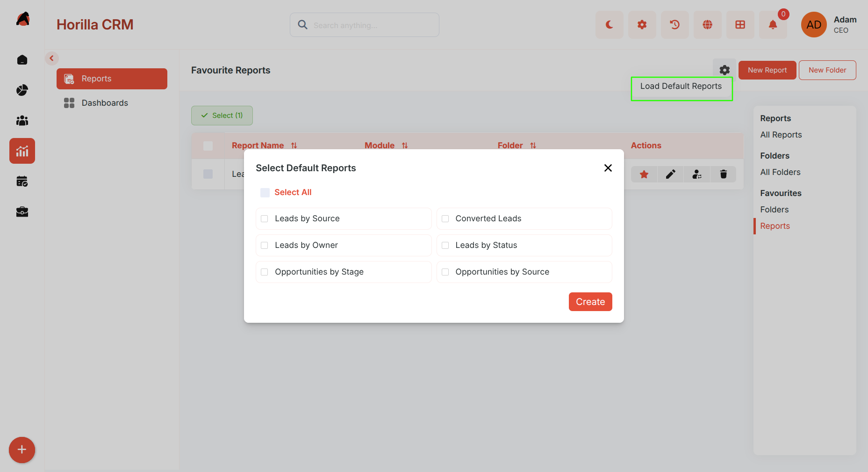
Task: Open the briefcase sidebar icon
Action: pyautogui.click(x=22, y=212)
